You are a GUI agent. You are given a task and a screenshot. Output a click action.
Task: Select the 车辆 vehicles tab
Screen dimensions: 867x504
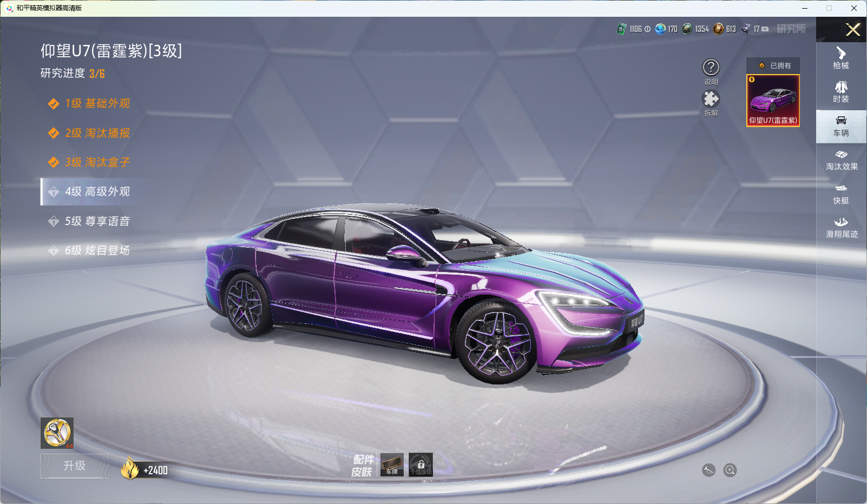(841, 126)
